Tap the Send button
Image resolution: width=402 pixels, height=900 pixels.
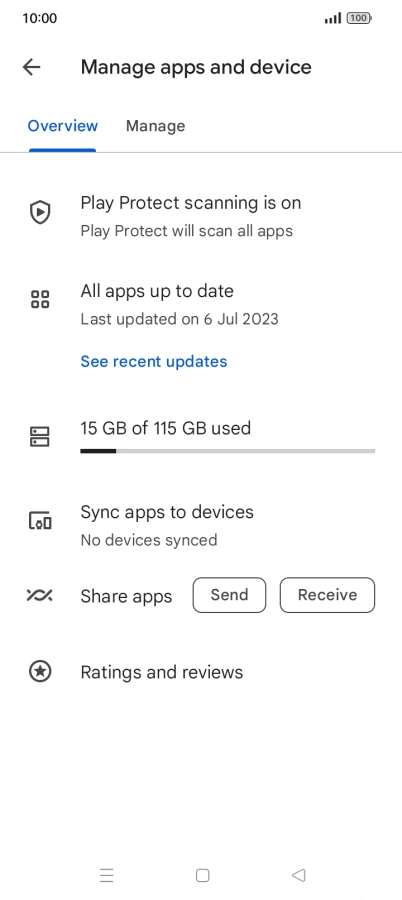tap(230, 595)
